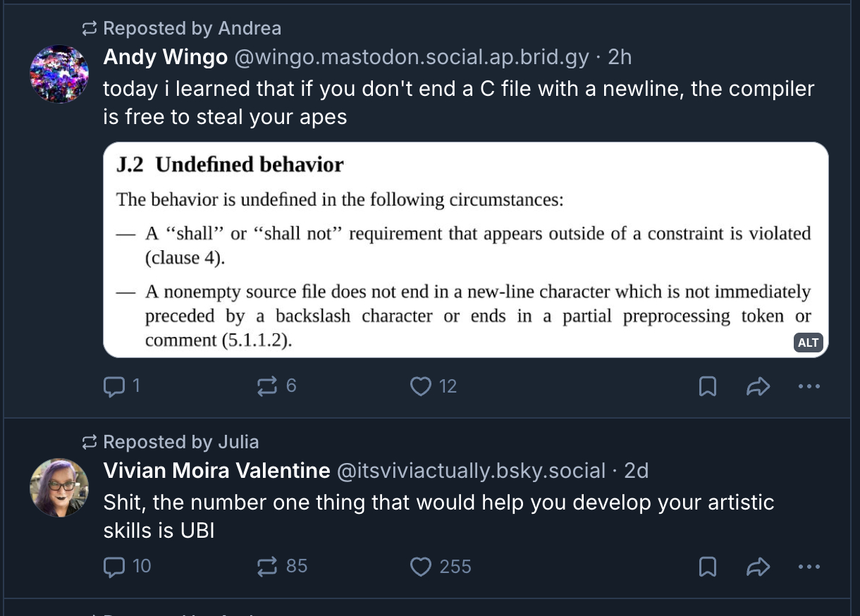Open the 'Reposted by Andrea' link
This screenshot has height=616, width=860.
[x=191, y=28]
